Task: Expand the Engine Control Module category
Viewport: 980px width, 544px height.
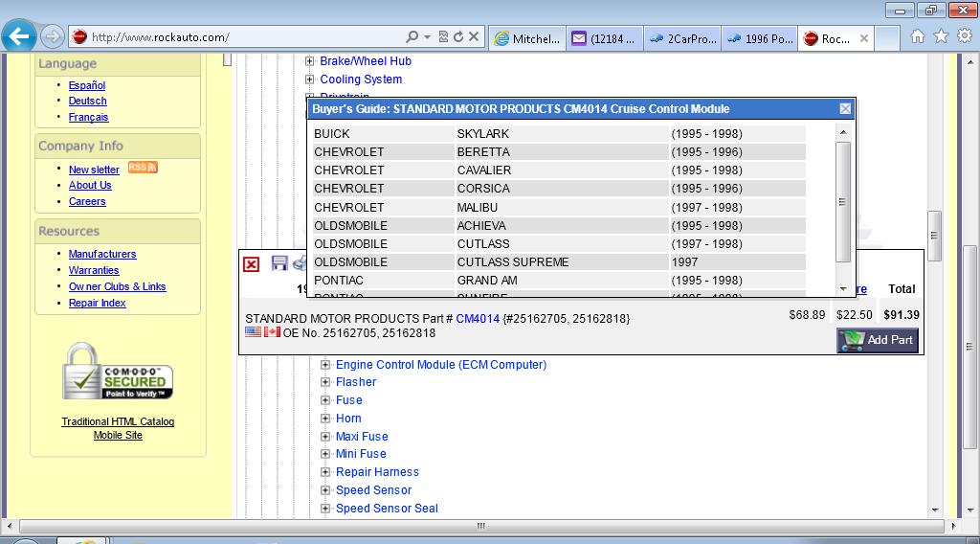Action: [x=325, y=365]
